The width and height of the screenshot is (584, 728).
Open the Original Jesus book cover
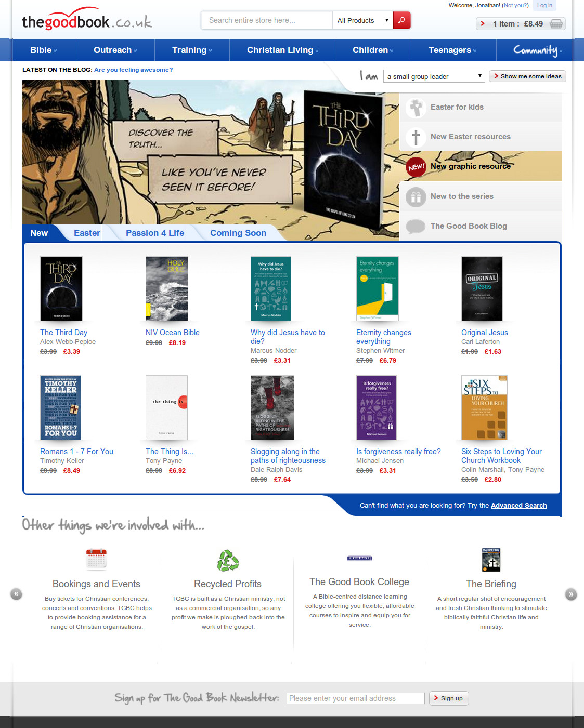pos(482,288)
